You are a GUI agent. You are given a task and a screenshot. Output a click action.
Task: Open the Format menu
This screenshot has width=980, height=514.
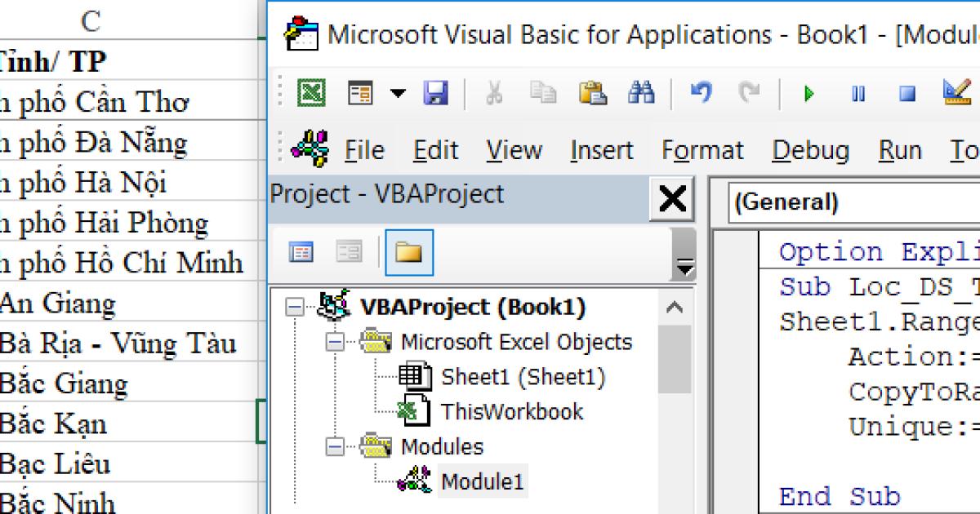pos(703,150)
